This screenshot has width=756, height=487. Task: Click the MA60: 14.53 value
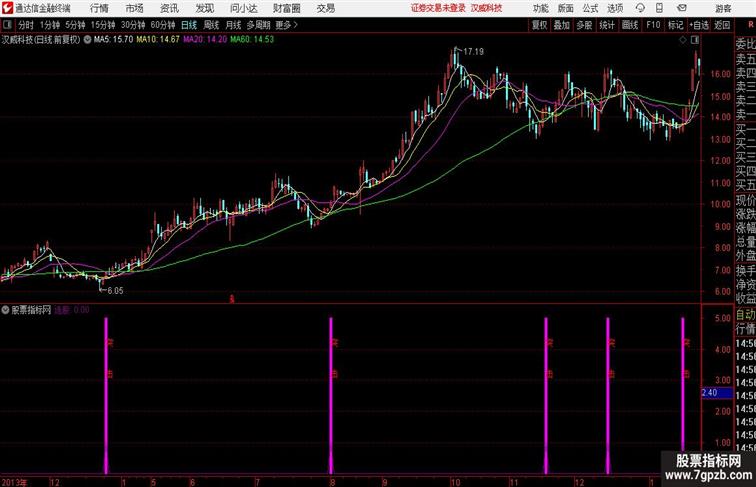pos(252,40)
